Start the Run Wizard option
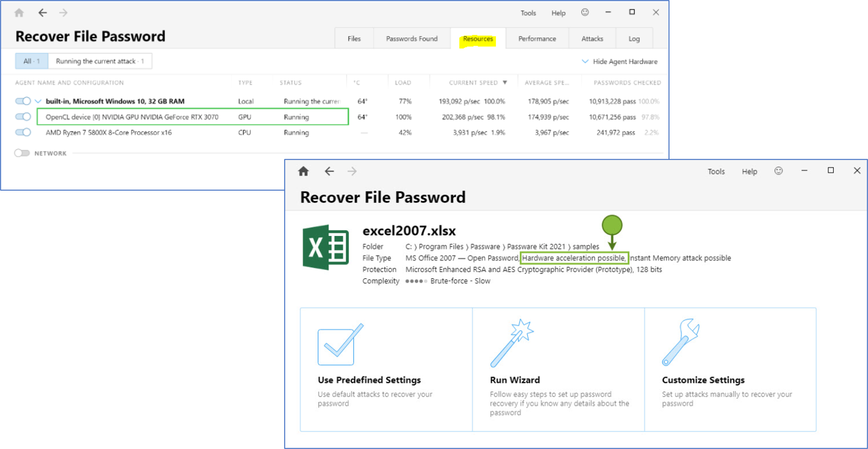868x449 pixels. point(558,370)
